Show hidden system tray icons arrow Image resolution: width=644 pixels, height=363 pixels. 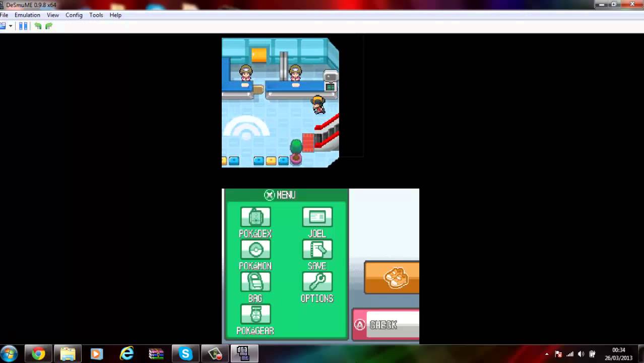(547, 354)
